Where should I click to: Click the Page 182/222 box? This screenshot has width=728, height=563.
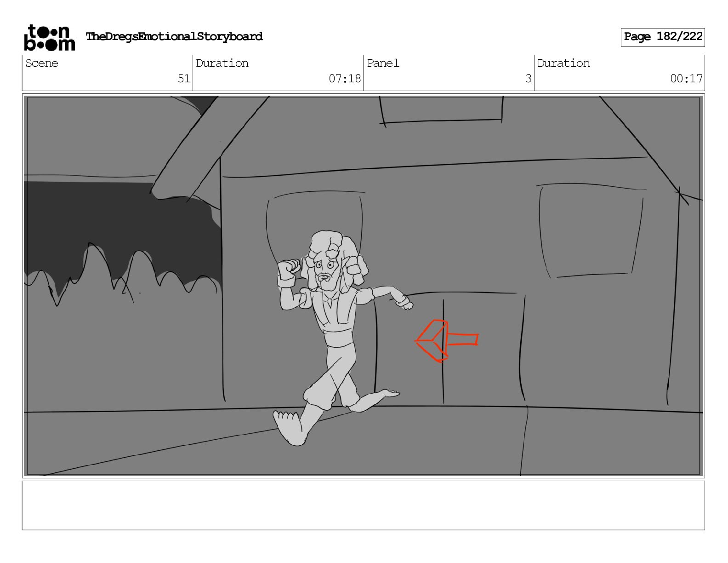point(663,37)
